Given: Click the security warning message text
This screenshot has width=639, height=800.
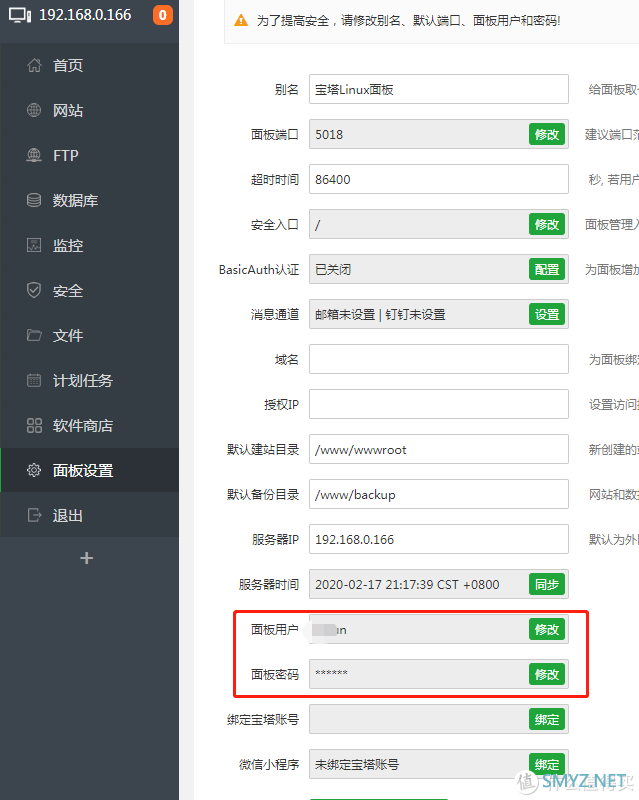Looking at the screenshot, I should (408, 21).
